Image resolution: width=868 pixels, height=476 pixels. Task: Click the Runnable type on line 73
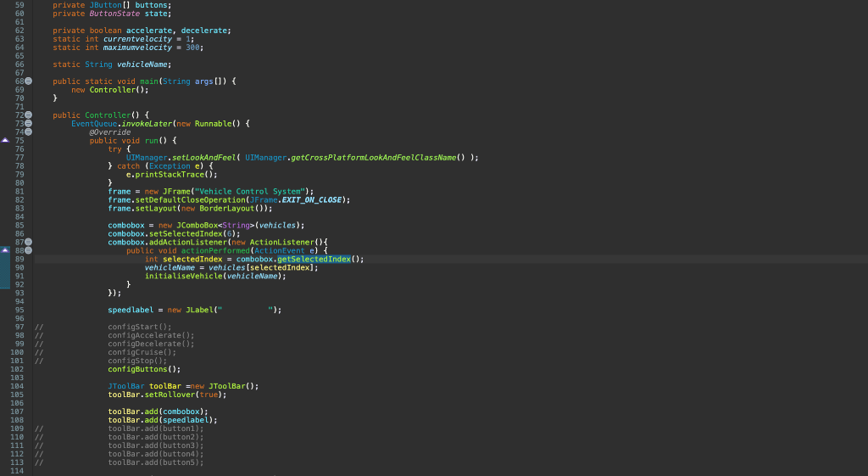pyautogui.click(x=213, y=124)
